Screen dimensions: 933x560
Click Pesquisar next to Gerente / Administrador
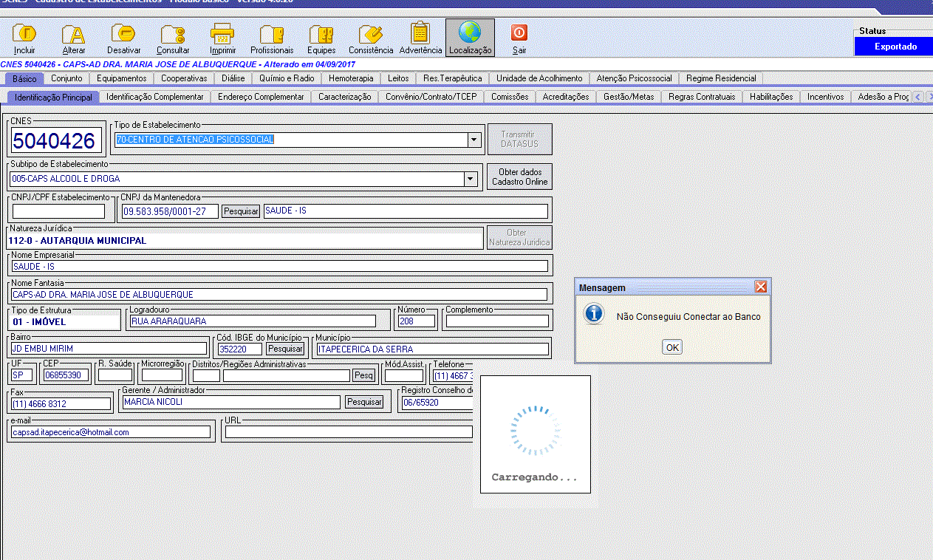click(365, 402)
